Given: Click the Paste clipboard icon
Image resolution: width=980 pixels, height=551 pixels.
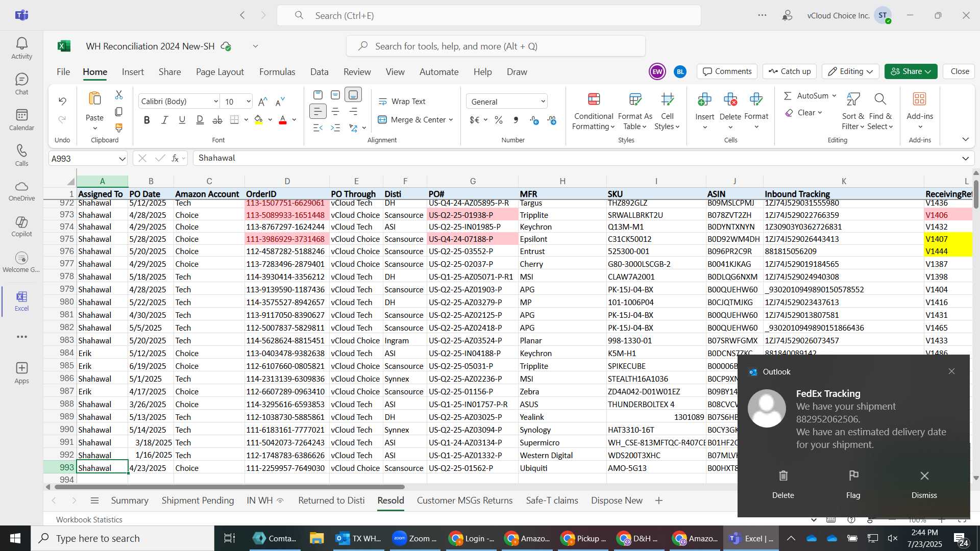Looking at the screenshot, I should click(x=94, y=98).
